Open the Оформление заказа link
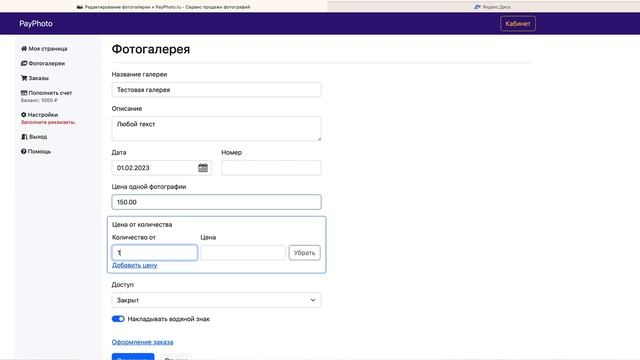 142,342
